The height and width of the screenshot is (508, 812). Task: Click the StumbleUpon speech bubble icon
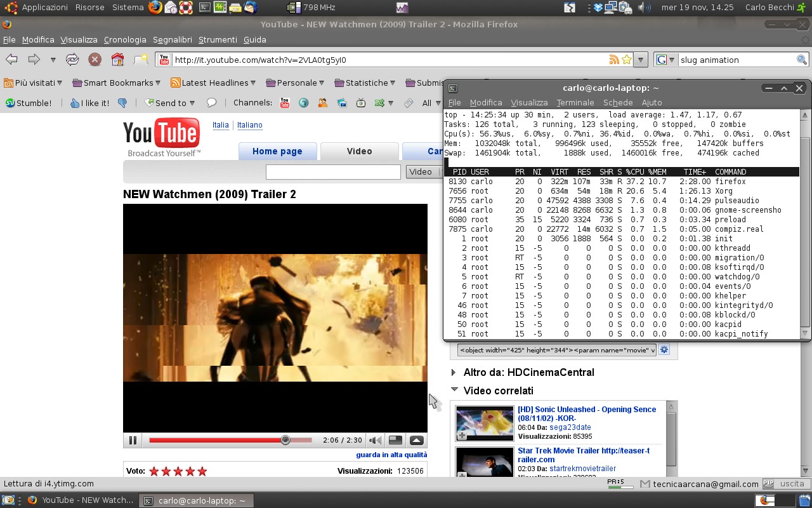(211, 103)
